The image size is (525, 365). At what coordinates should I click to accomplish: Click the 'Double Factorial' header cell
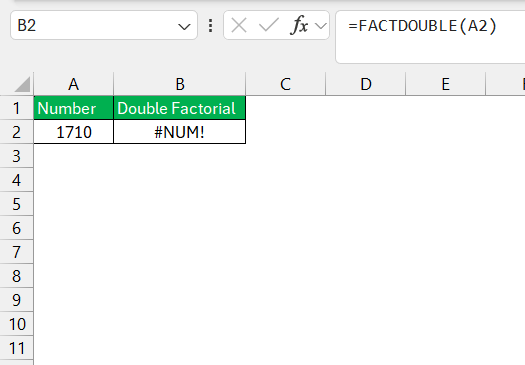(180, 108)
